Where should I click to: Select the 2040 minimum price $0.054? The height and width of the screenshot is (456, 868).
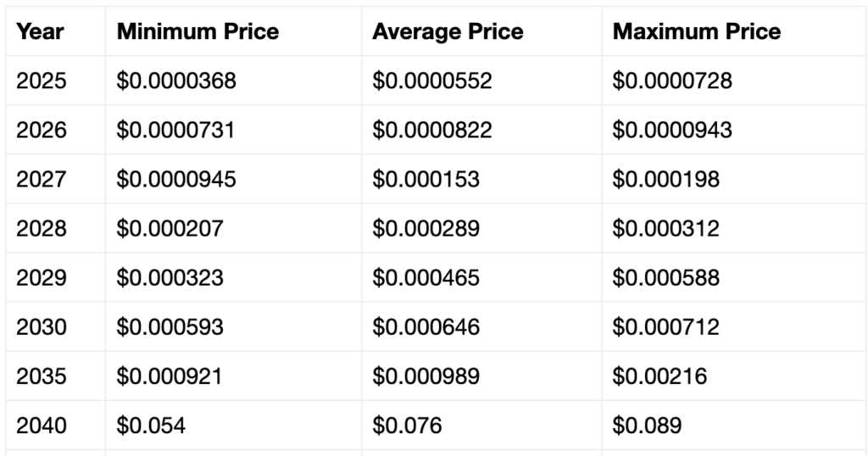tap(151, 425)
